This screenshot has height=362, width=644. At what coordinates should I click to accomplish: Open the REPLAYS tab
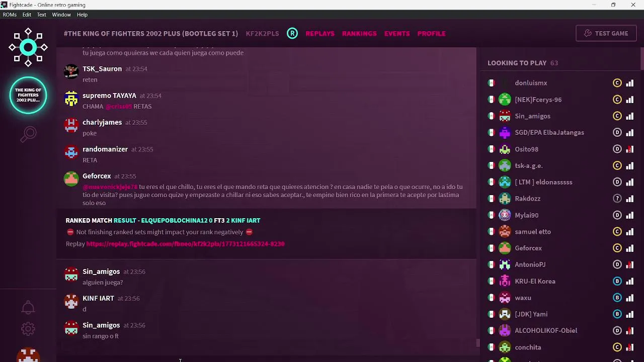click(x=320, y=33)
